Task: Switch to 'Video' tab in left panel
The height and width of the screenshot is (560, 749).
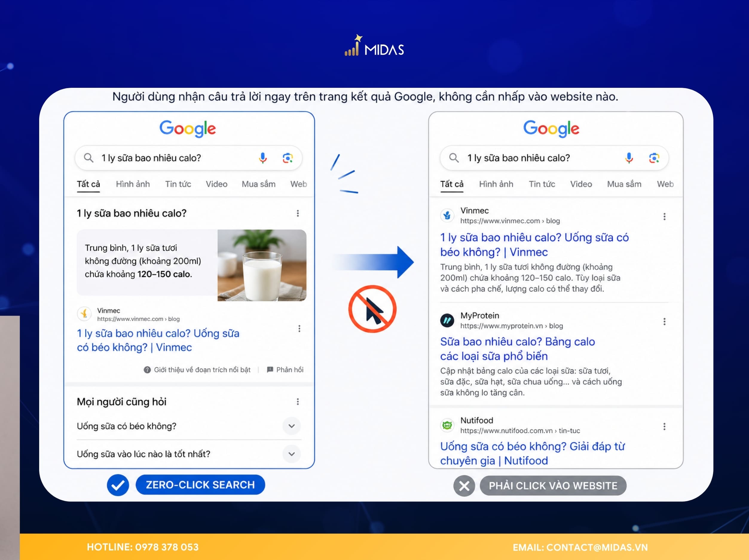Action: (217, 184)
